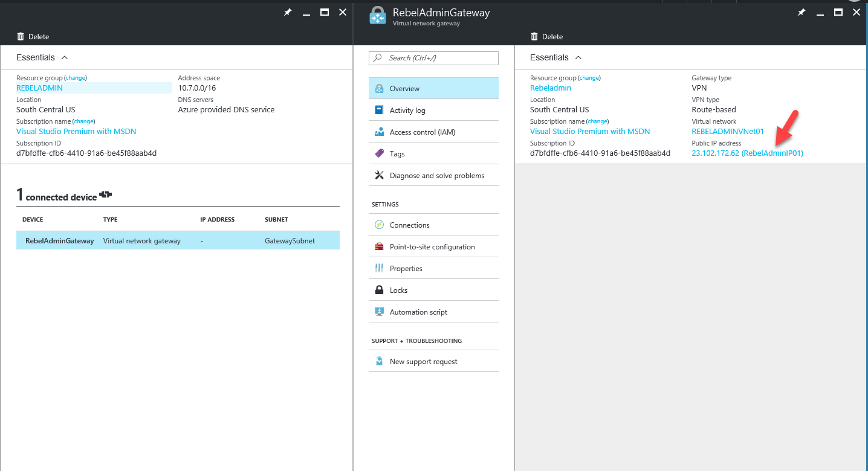Open Visual Studio Premium link in left blade
The height and width of the screenshot is (471, 868).
pos(76,132)
